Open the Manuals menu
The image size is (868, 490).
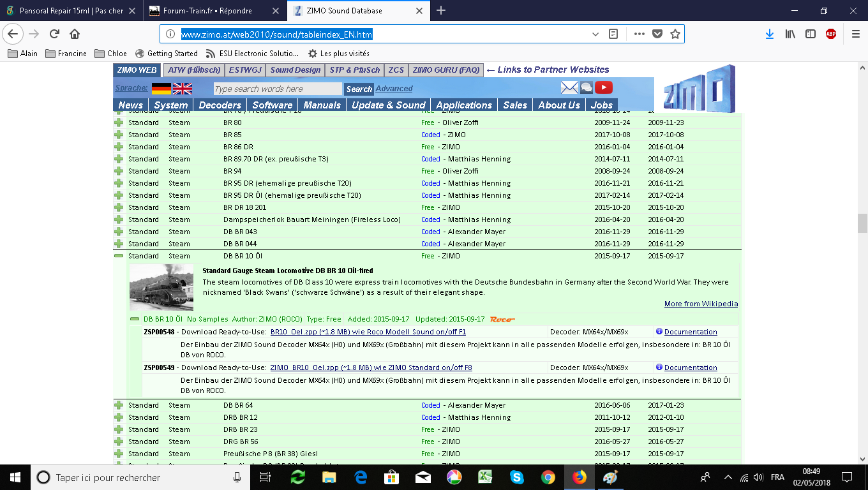322,105
